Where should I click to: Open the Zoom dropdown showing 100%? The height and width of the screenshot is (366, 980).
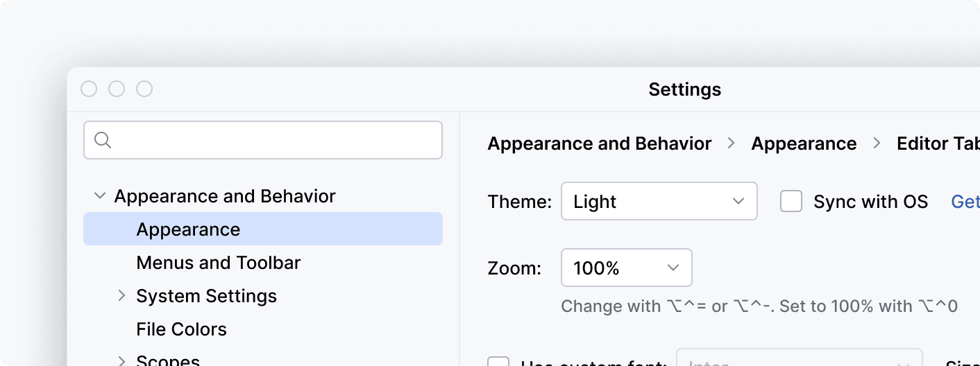[x=626, y=268]
